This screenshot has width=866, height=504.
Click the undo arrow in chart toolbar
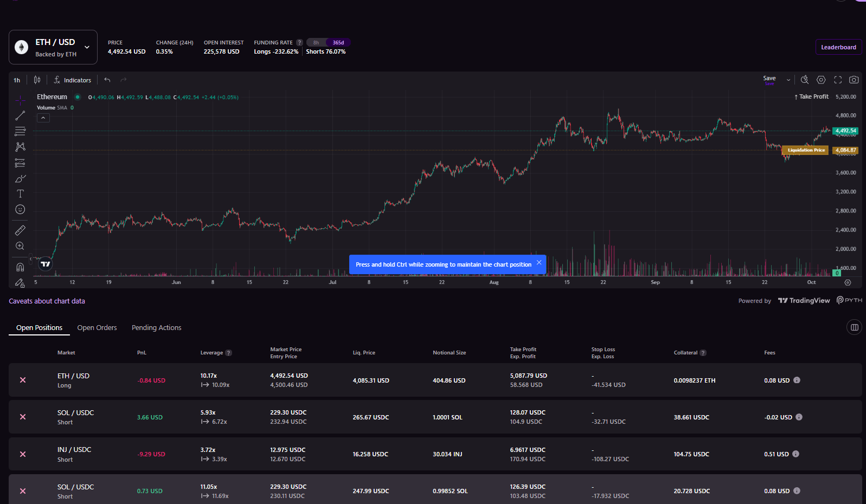click(107, 80)
